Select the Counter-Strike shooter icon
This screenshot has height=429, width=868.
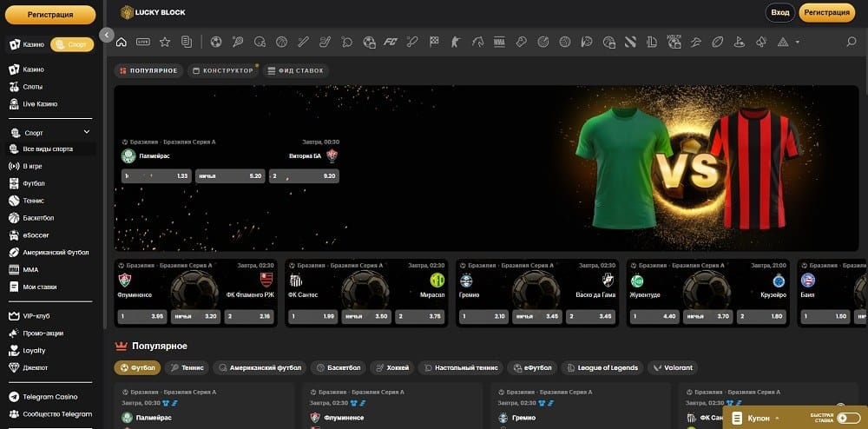click(456, 42)
